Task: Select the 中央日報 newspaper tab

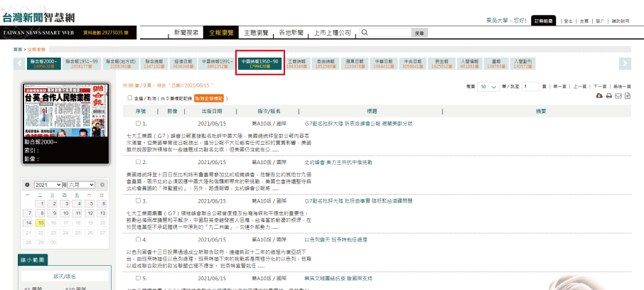Action: click(x=413, y=63)
